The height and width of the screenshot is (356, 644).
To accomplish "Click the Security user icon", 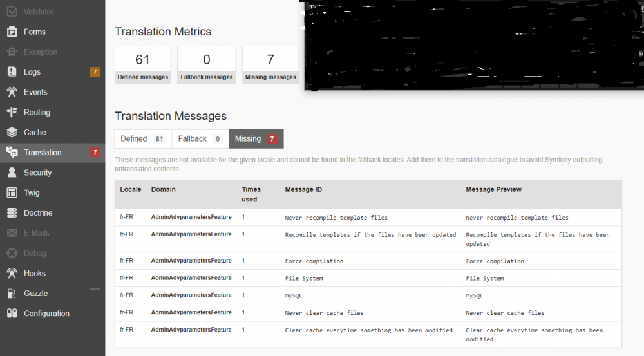I will pos(12,173).
